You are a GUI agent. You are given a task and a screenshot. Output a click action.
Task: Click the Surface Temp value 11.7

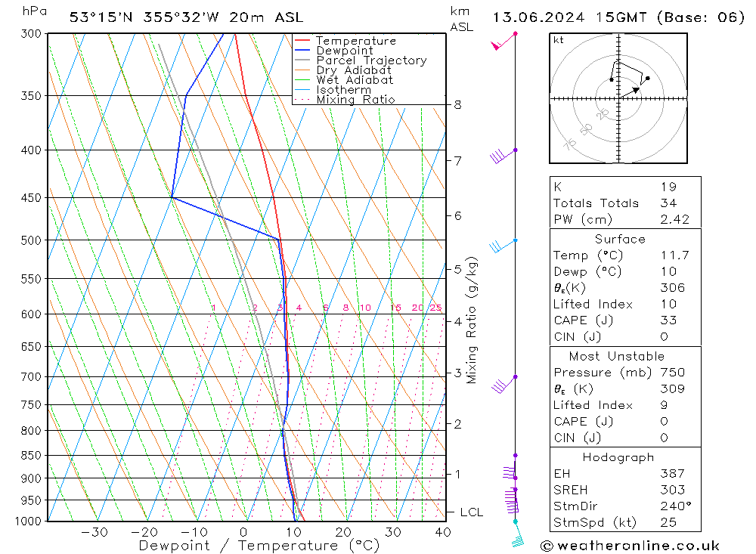coord(674,255)
